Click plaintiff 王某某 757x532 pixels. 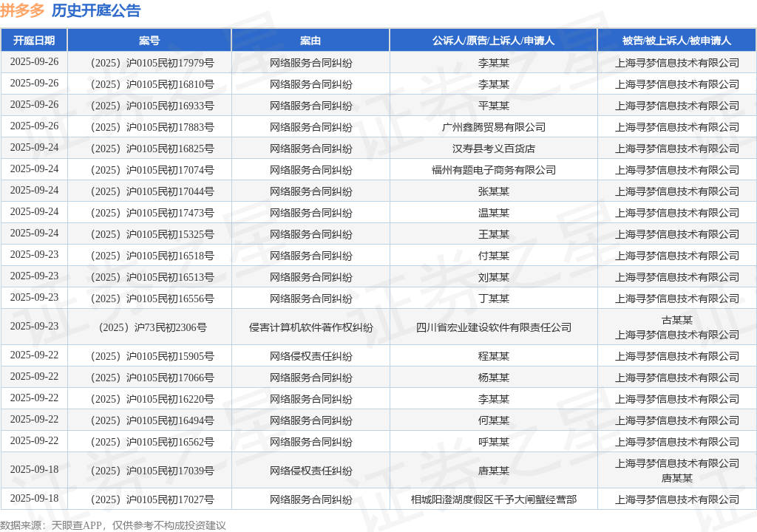(493, 234)
